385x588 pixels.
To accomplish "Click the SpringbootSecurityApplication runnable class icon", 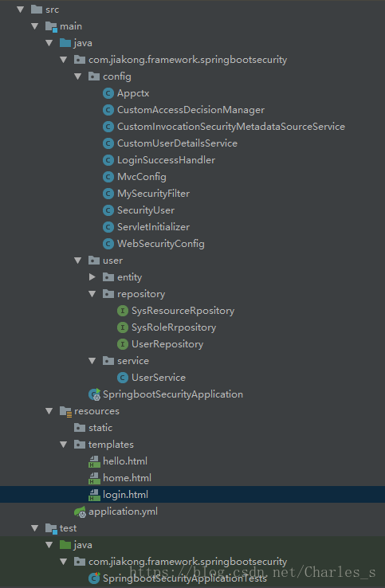I will click(x=95, y=394).
